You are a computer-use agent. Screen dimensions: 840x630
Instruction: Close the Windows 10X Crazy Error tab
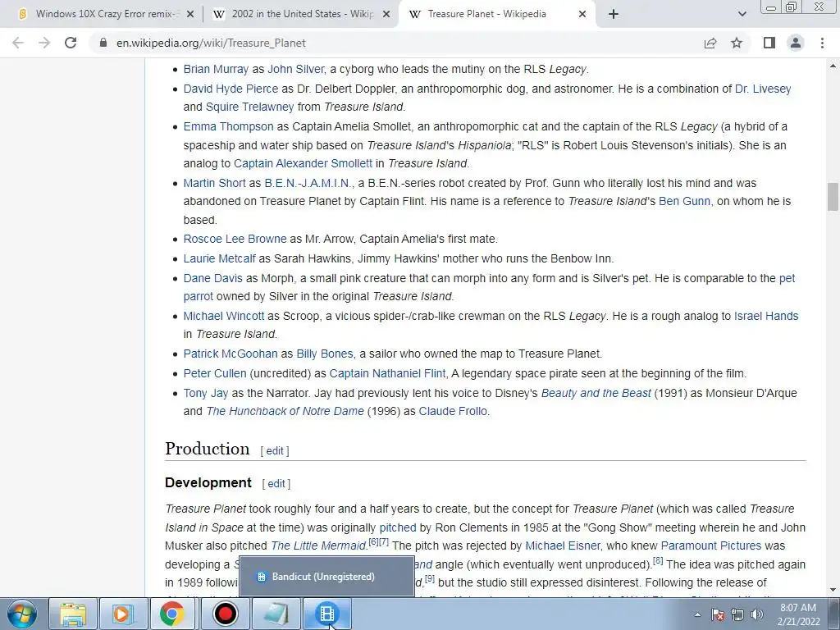[189, 15]
